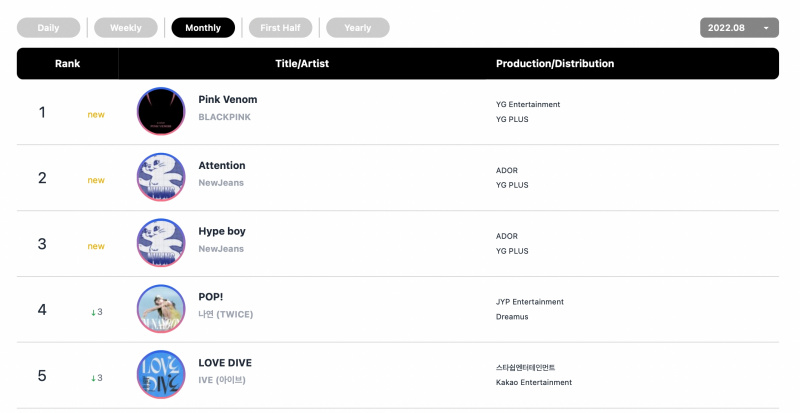Open the POP! album cover thumbnail

pos(161,309)
